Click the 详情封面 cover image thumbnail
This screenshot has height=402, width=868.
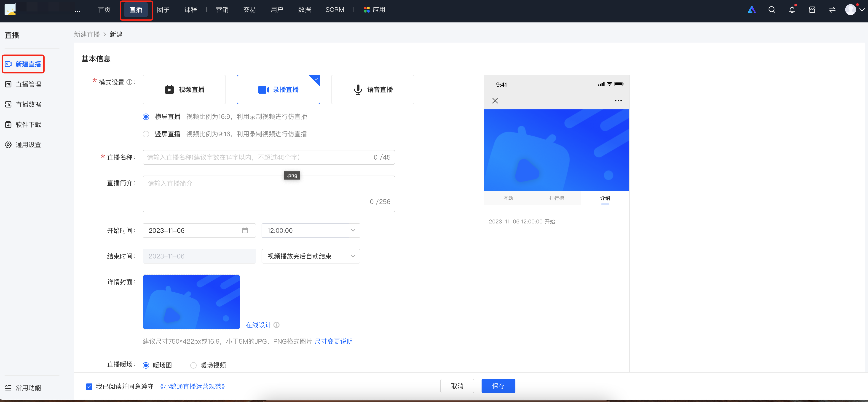coord(191,302)
